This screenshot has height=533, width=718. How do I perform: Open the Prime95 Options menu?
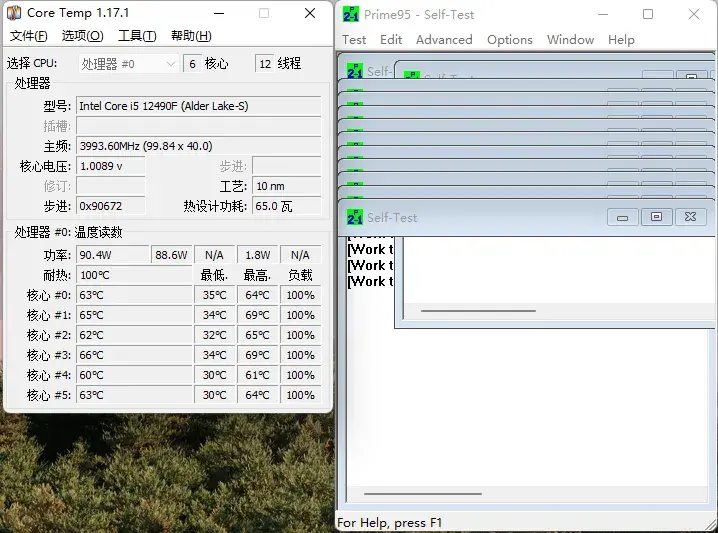click(510, 40)
